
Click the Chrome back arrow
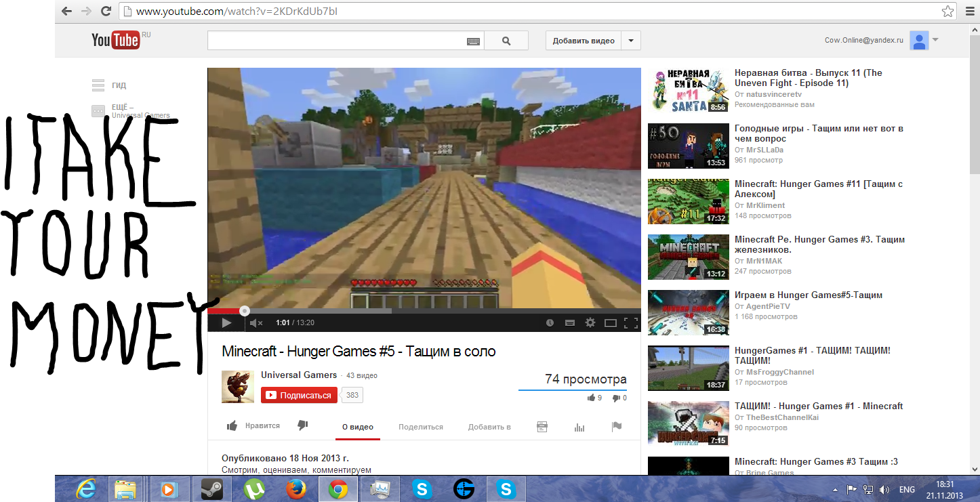66,11
